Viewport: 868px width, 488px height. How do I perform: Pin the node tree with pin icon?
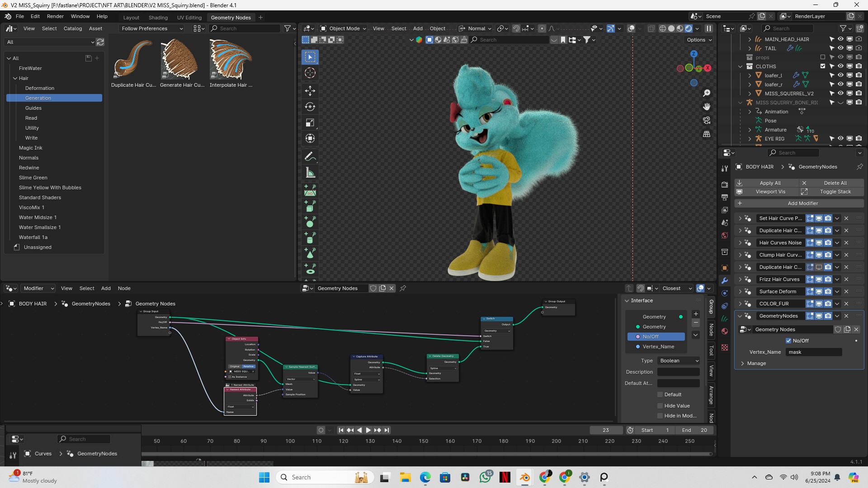click(x=403, y=288)
